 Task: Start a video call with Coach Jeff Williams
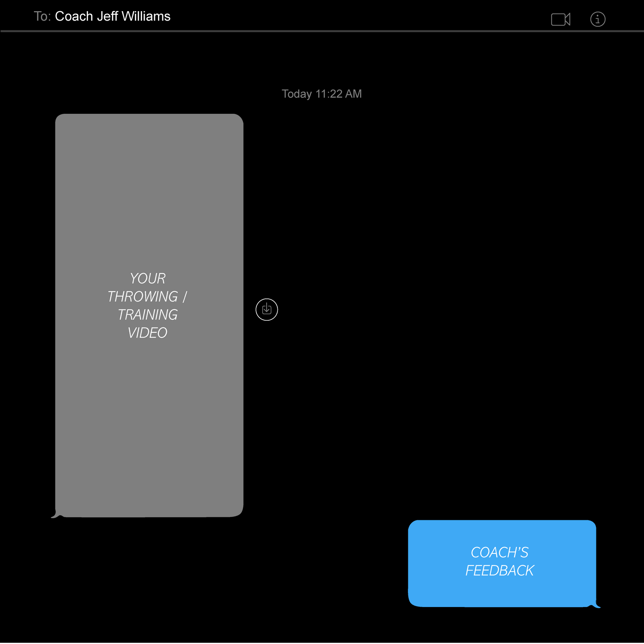pyautogui.click(x=560, y=19)
